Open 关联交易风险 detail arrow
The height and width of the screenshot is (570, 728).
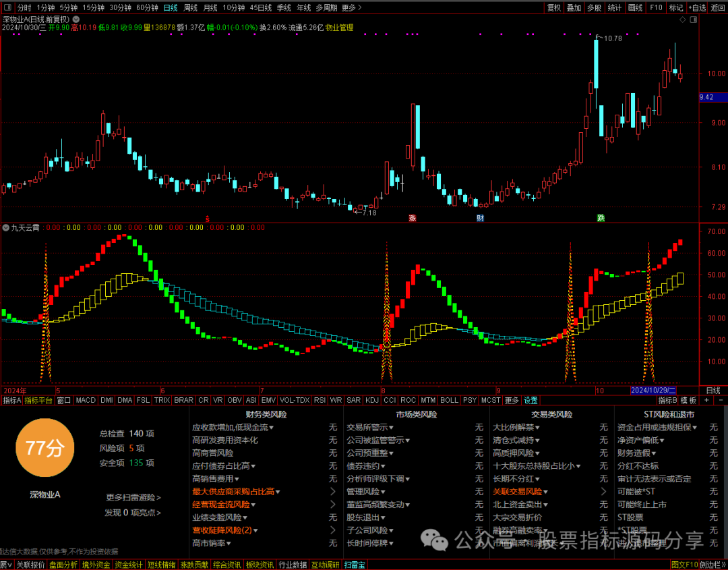point(603,492)
